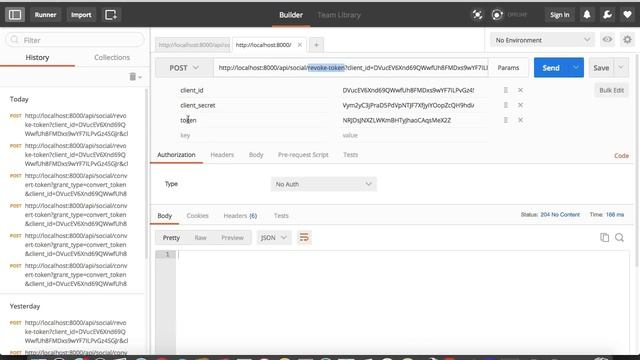The height and width of the screenshot is (360, 640).
Task: Open the request Authorization tab
Action: [176, 155]
